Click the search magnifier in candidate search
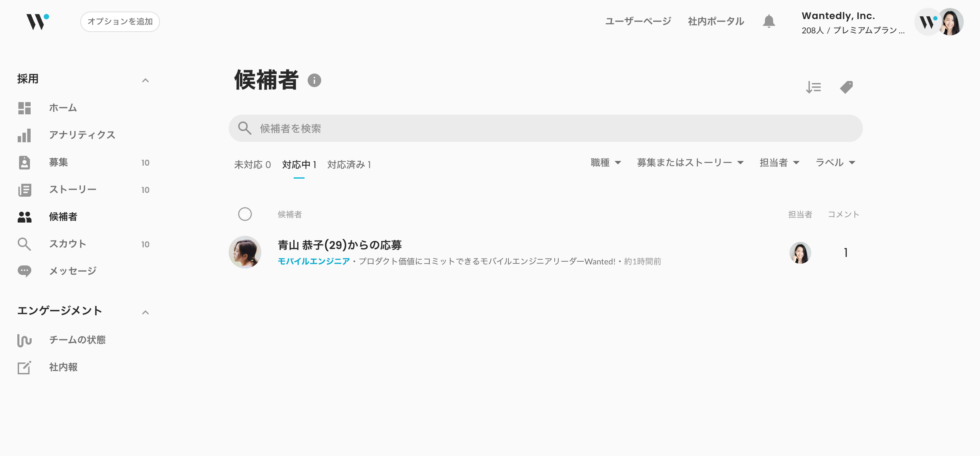Screen dimensions: 980x456 245,129
